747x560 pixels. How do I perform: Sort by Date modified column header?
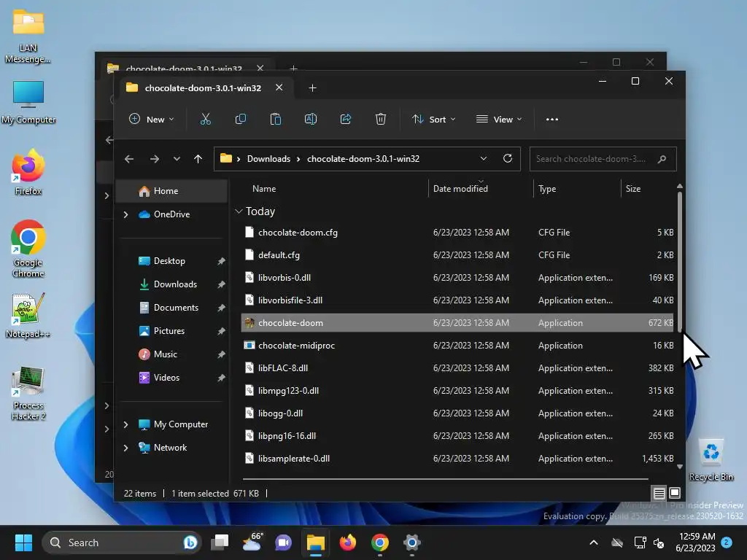(x=460, y=189)
